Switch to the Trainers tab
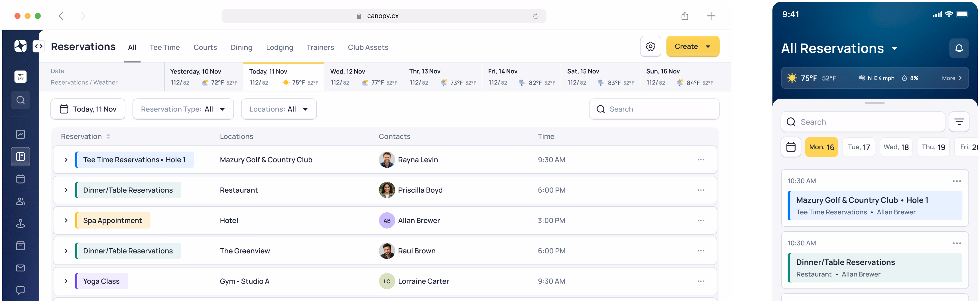Screen dimensions: 980x301 click(x=320, y=48)
